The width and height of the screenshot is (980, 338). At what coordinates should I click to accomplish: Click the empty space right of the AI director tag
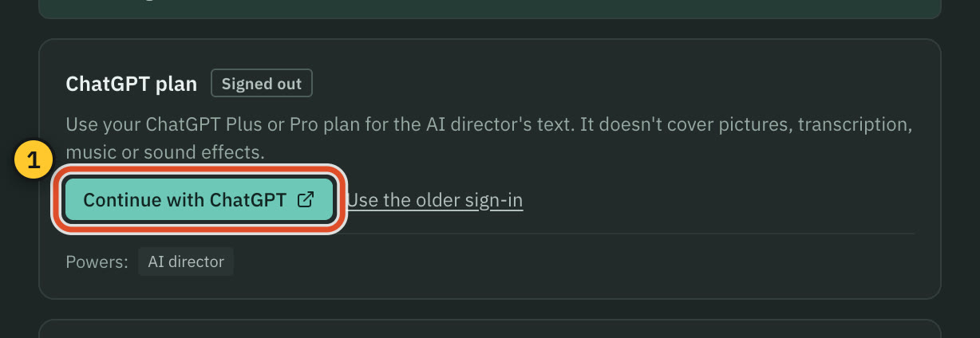click(575, 261)
